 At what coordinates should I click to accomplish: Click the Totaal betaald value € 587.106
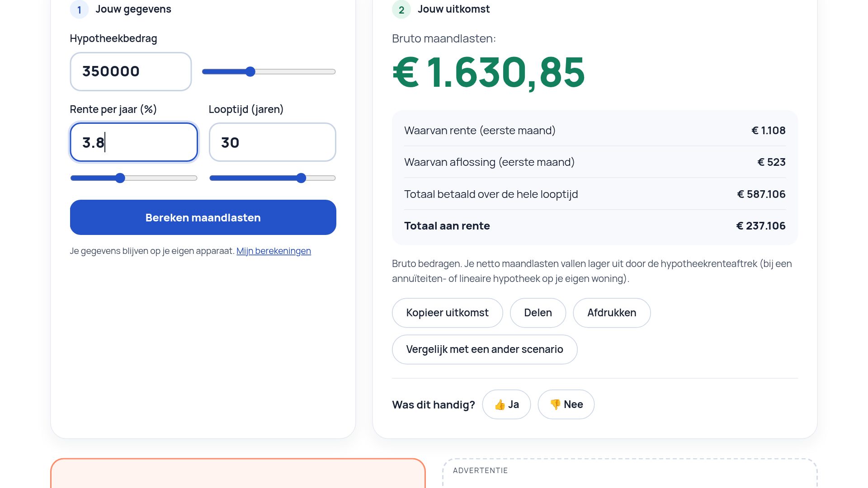(x=761, y=194)
